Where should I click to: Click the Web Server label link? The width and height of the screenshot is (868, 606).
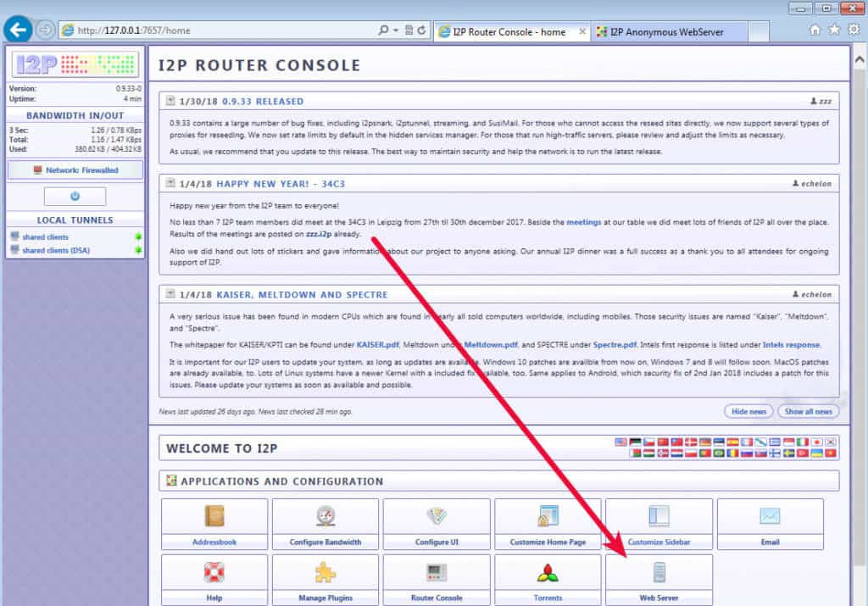(x=659, y=598)
